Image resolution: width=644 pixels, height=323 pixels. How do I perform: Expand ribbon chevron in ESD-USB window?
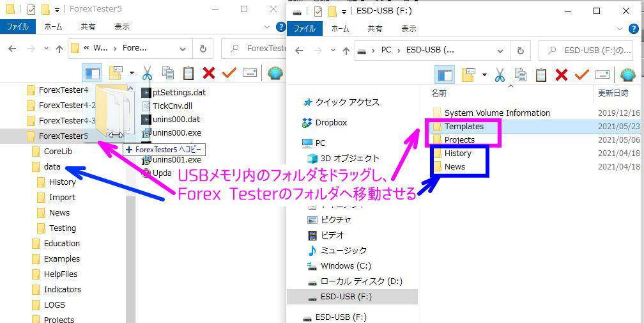click(620, 29)
